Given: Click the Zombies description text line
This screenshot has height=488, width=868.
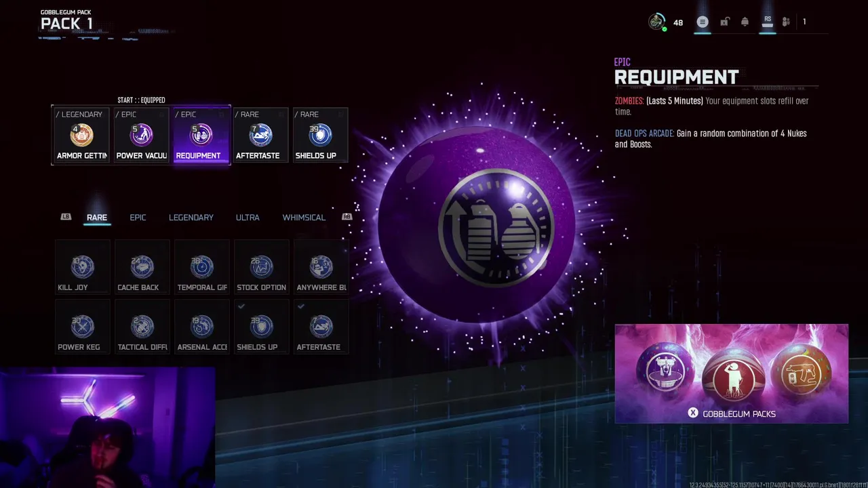Looking at the screenshot, I should [x=711, y=106].
